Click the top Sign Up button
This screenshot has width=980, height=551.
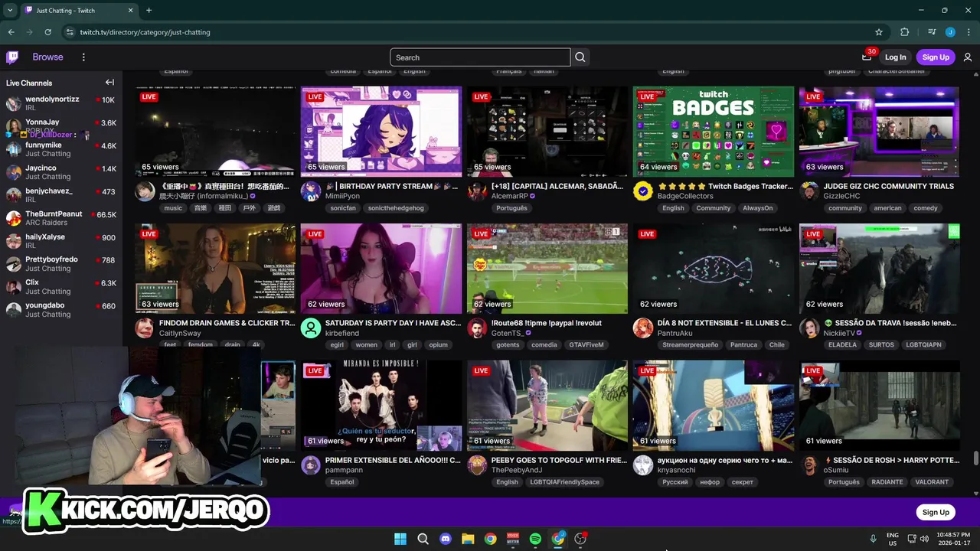pos(936,57)
